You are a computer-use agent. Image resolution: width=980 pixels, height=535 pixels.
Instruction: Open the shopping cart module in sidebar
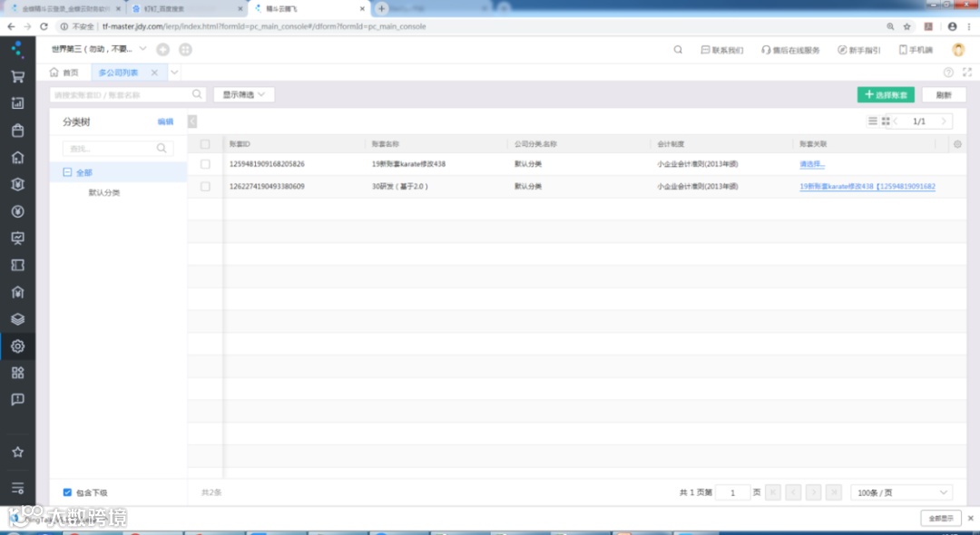coord(17,76)
